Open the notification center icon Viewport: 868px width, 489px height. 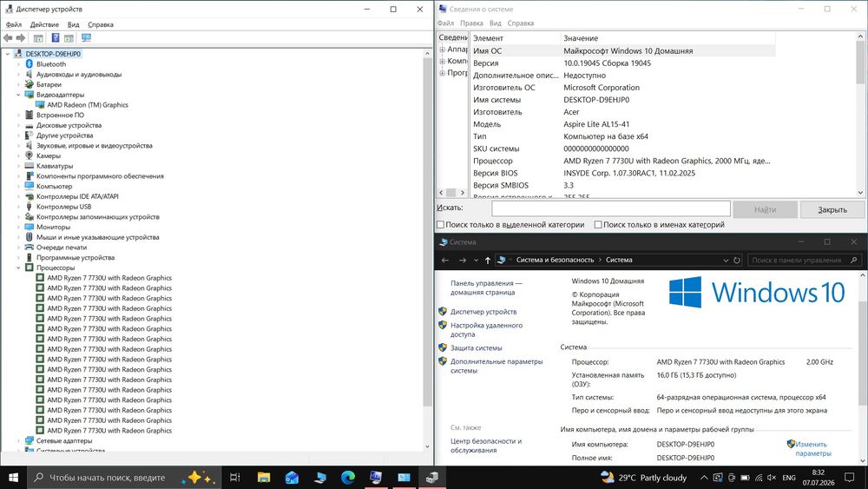point(849,478)
